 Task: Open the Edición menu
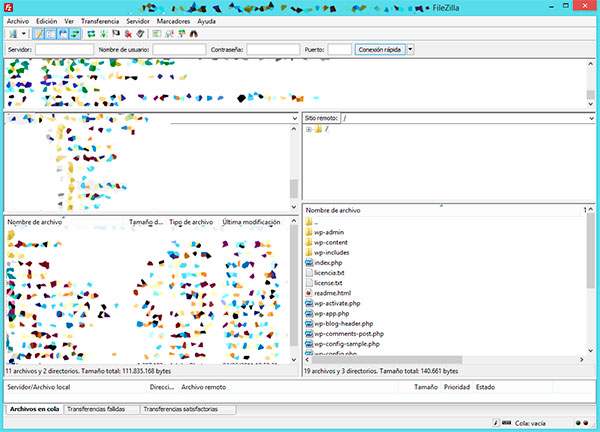(47, 21)
